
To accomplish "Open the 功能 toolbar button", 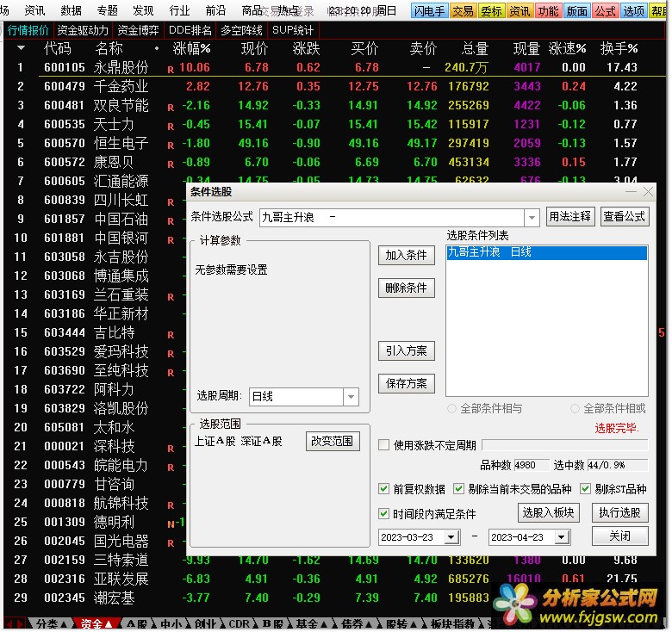I will [x=548, y=10].
